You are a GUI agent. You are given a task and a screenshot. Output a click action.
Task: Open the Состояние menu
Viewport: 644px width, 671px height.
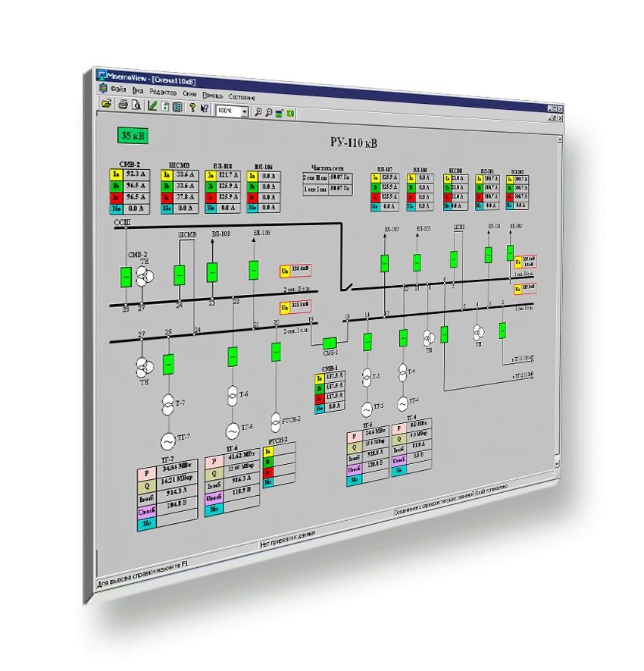tap(242, 96)
